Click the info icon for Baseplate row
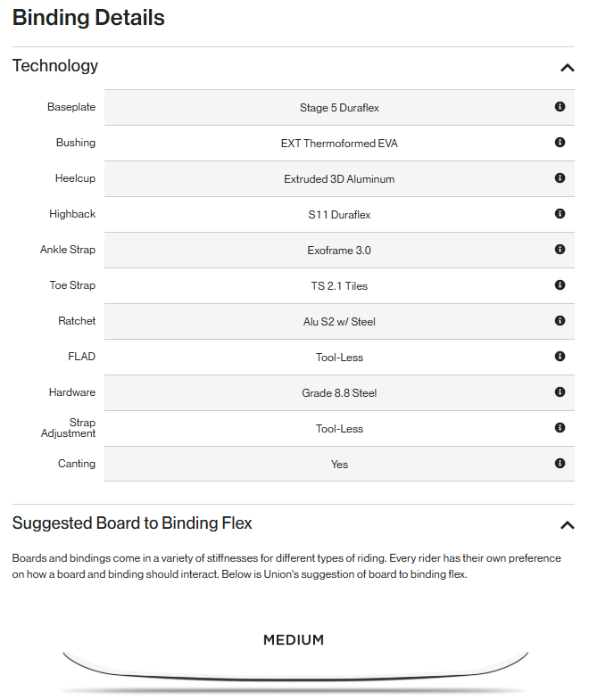This screenshot has width=589, height=700. 560,107
